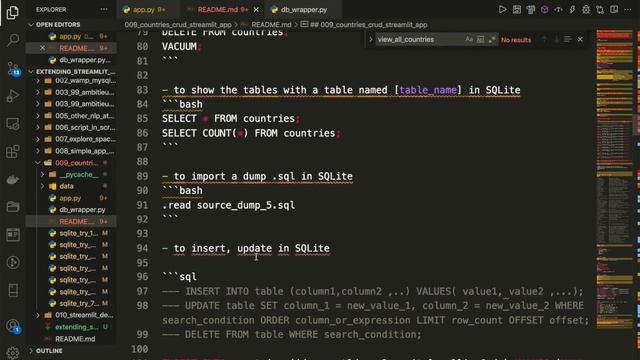Toggle Match Case in find widget
The image size is (640, 360).
pos(469,39)
